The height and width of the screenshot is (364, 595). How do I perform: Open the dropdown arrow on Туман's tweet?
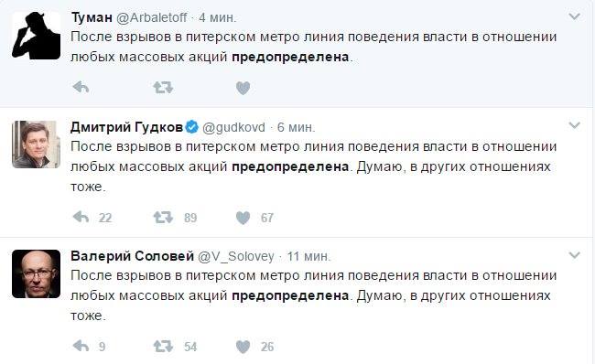(575, 16)
